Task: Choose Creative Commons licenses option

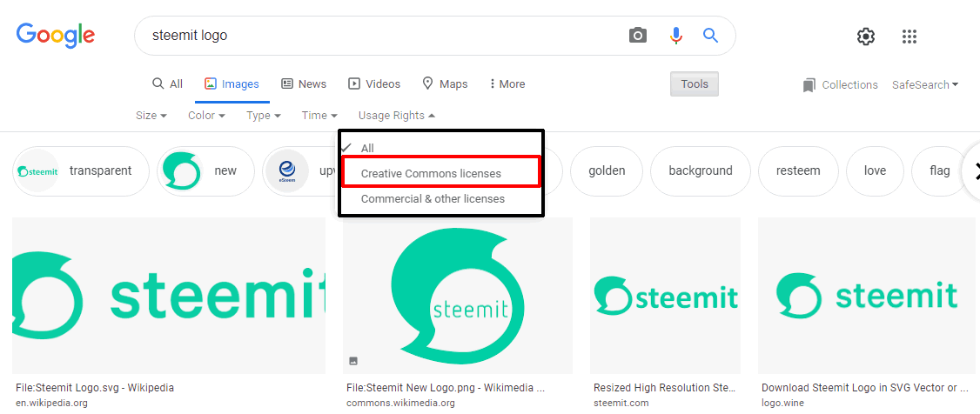Action: 431,174
